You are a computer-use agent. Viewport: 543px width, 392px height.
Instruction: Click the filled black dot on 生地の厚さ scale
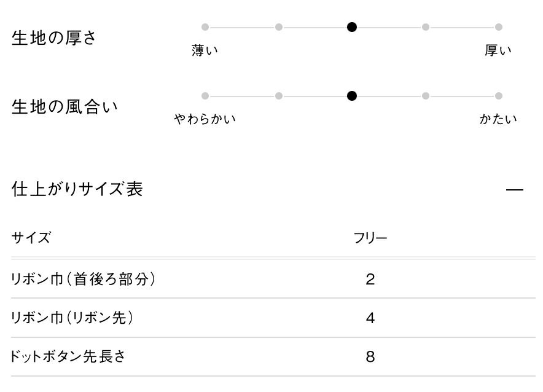(x=352, y=27)
